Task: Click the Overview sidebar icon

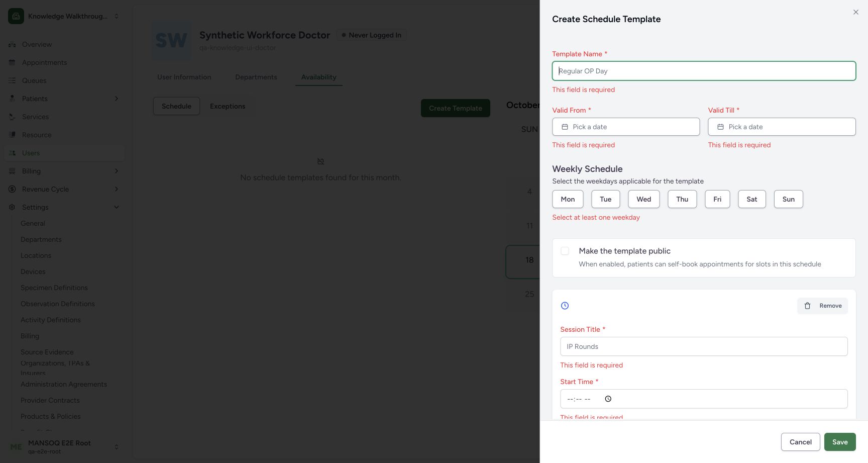Action: tap(12, 44)
